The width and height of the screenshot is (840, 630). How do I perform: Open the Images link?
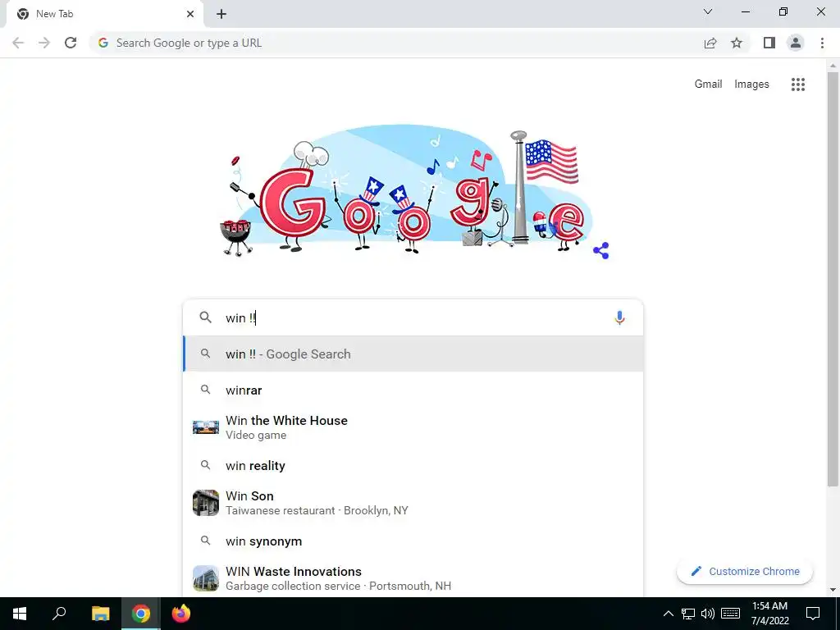click(751, 84)
